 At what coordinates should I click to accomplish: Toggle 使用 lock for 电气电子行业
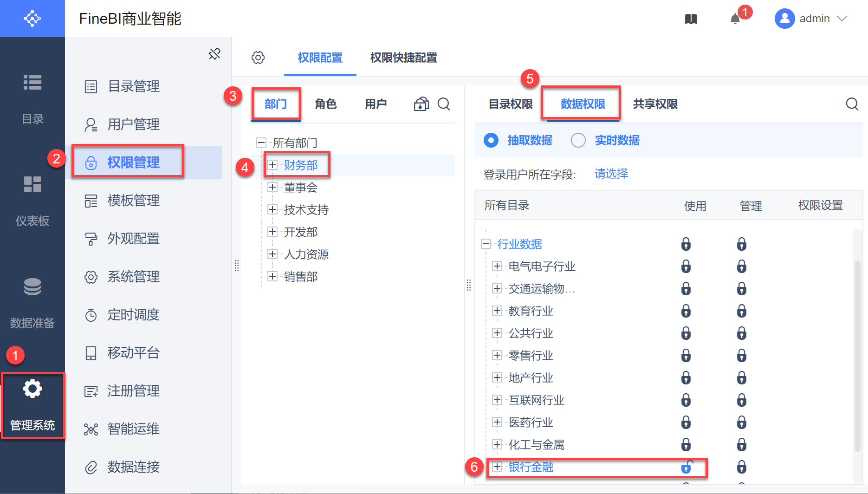pyautogui.click(x=686, y=266)
